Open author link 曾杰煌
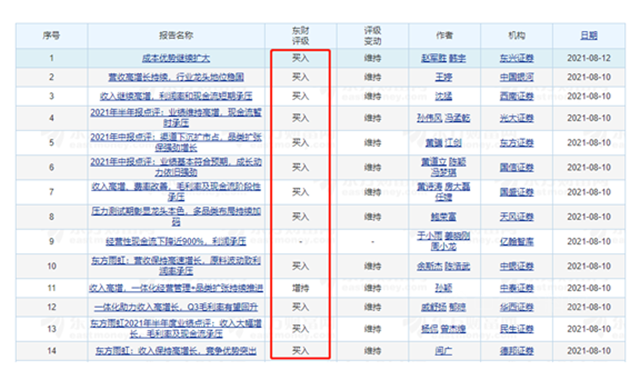The width and height of the screenshot is (640, 370). (x=453, y=329)
